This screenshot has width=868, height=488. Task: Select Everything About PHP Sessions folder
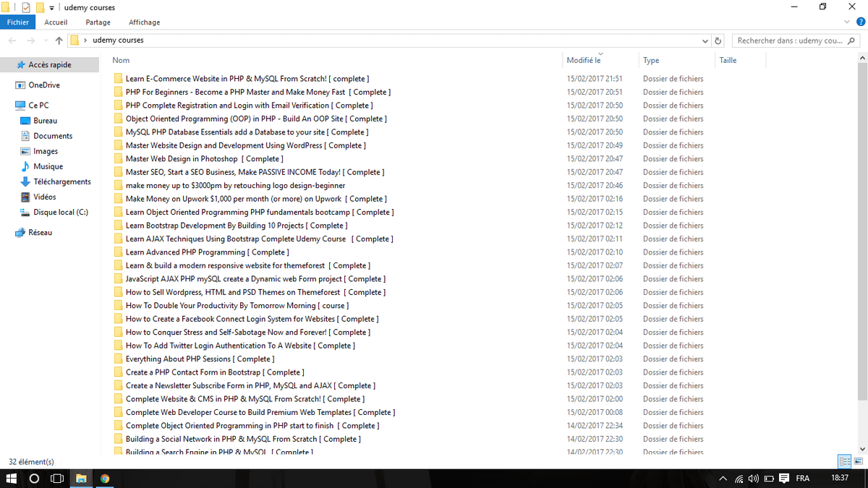tap(200, 359)
